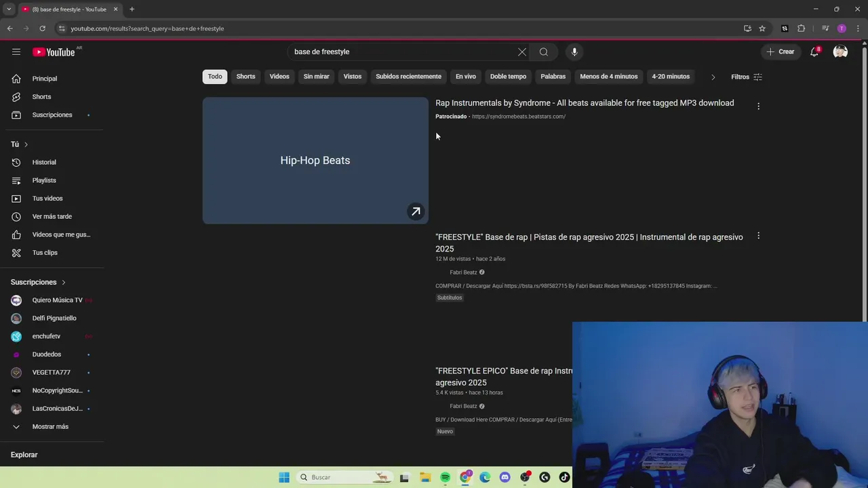The width and height of the screenshot is (868, 488).
Task: Click the magnifier search button
Action: [x=544, y=52]
